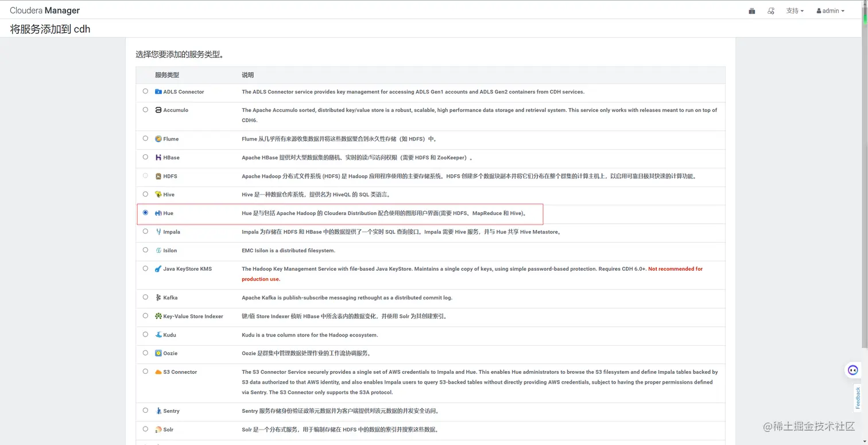Select the S3 Connector radio button
The image size is (868, 445).
click(x=145, y=371)
